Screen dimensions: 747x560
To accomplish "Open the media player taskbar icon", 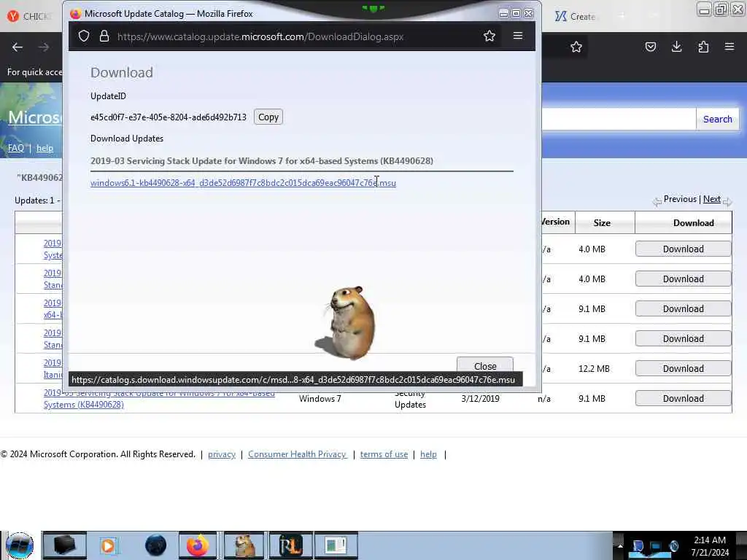I will pos(109,545).
